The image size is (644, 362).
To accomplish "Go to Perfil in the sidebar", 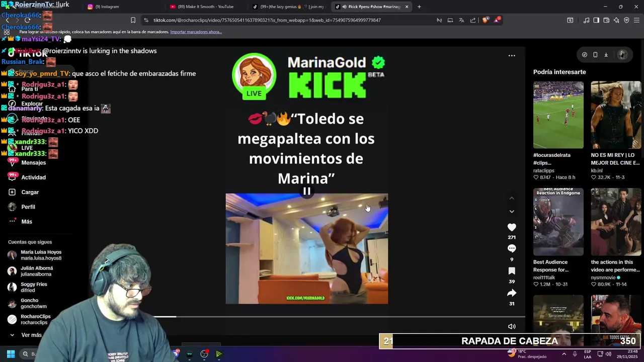I will 28,207.
